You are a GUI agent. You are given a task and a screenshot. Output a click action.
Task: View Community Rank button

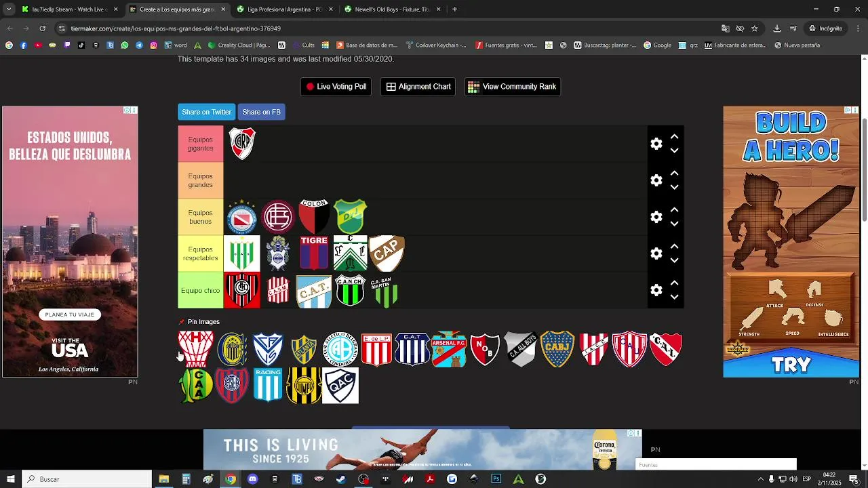(512, 87)
